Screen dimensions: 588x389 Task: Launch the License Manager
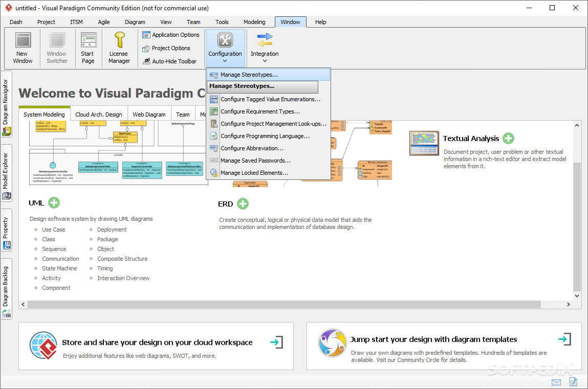[x=119, y=48]
